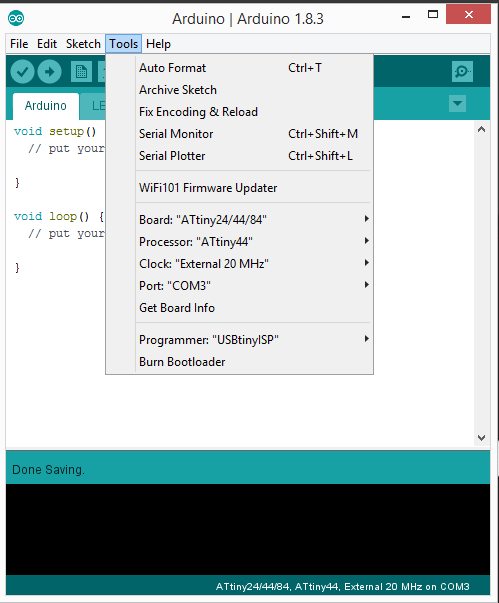Maximize the Arduino window
Screen dimensions: 499x603
pyautogui.click(x=433, y=15)
